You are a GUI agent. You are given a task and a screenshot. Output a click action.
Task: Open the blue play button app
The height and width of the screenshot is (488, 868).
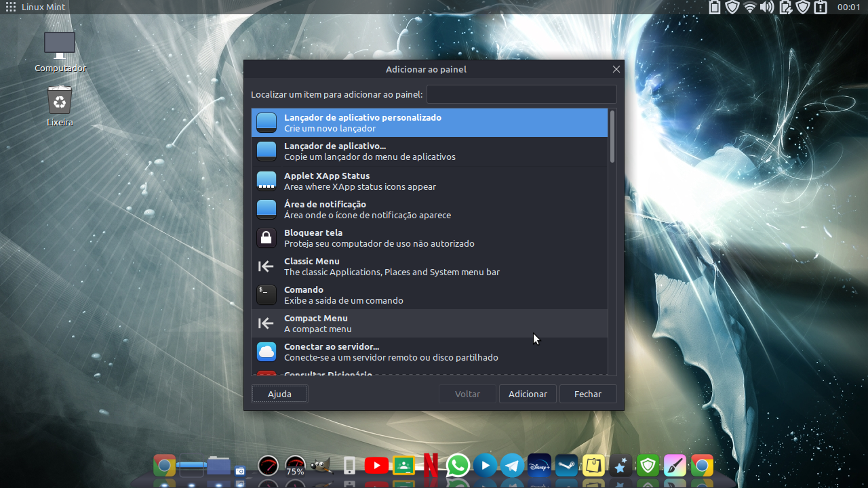[485, 466]
